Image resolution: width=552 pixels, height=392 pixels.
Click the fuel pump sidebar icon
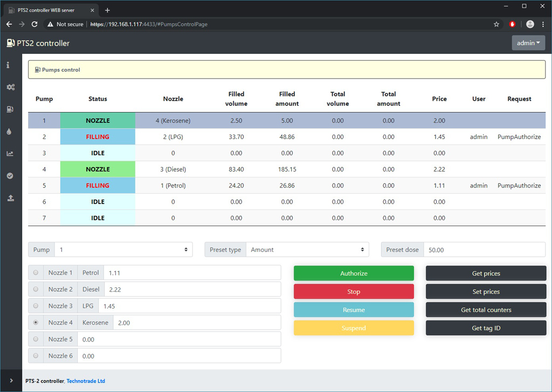point(10,109)
